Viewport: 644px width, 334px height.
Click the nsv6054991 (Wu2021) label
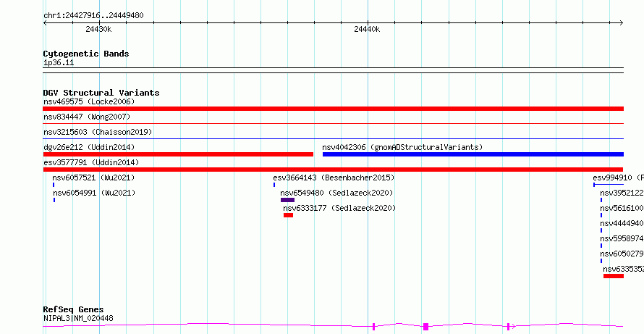(94, 193)
